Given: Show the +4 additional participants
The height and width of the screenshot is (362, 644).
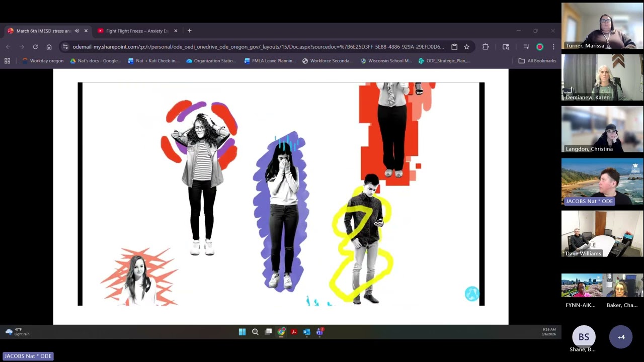Looking at the screenshot, I should (x=621, y=337).
